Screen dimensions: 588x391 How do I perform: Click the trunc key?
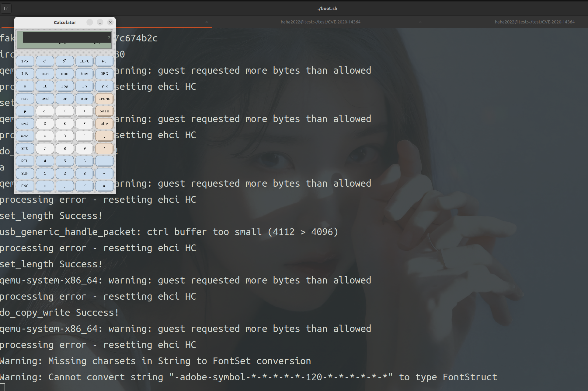tap(104, 99)
